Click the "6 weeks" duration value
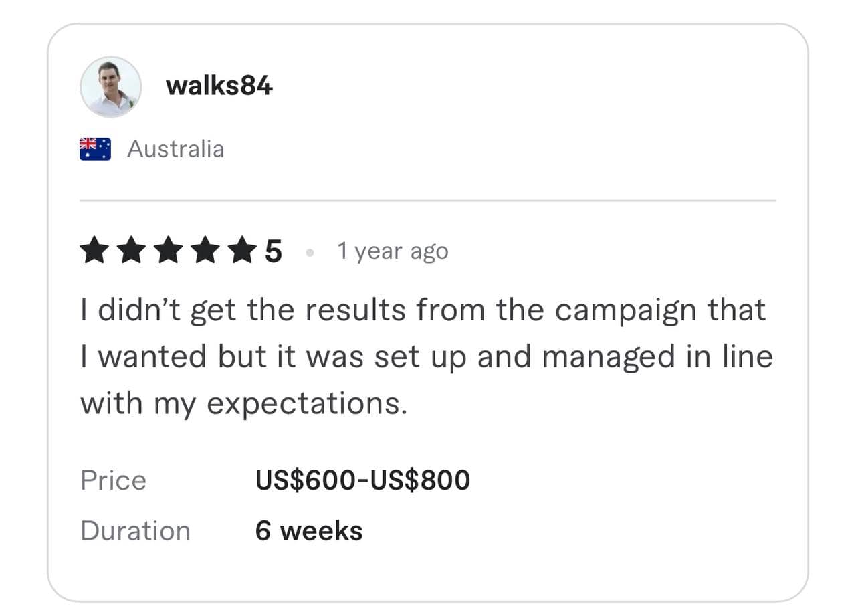The image size is (856, 616). tap(309, 531)
